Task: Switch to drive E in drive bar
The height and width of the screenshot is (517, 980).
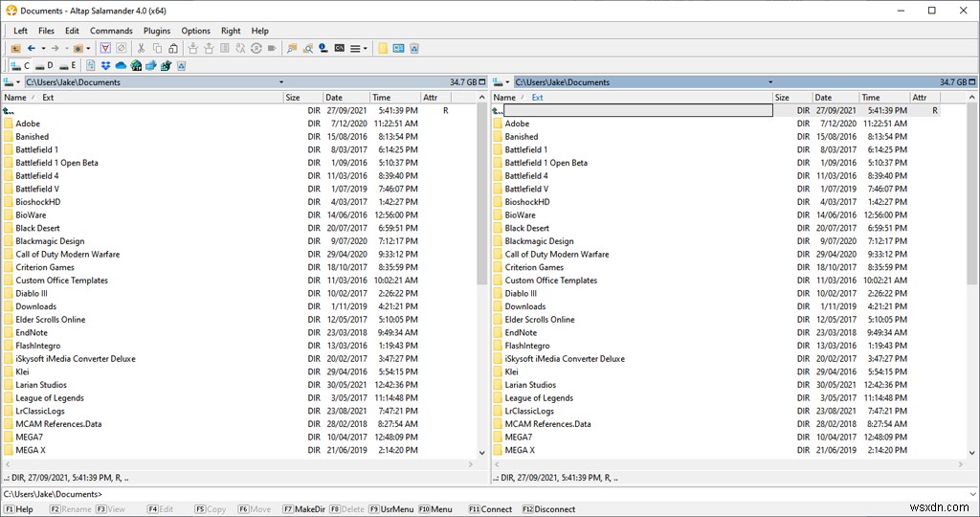Action: coord(68,65)
